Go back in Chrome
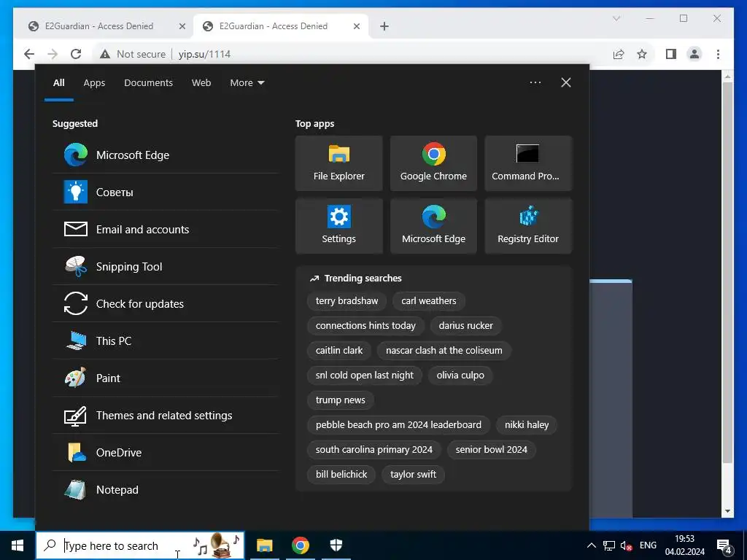Screen dimensions: 747x560 tap(29, 54)
